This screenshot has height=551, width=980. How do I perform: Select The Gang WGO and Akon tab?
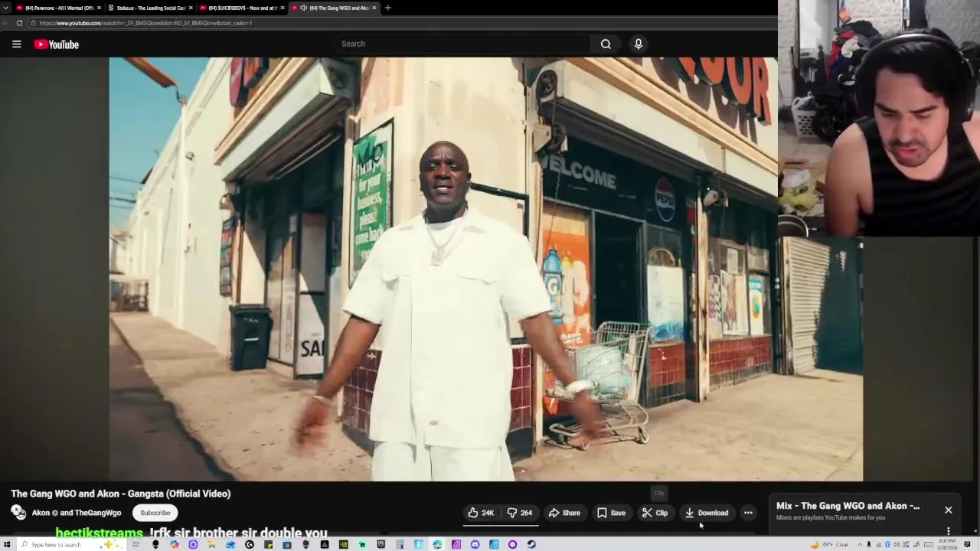point(334,8)
